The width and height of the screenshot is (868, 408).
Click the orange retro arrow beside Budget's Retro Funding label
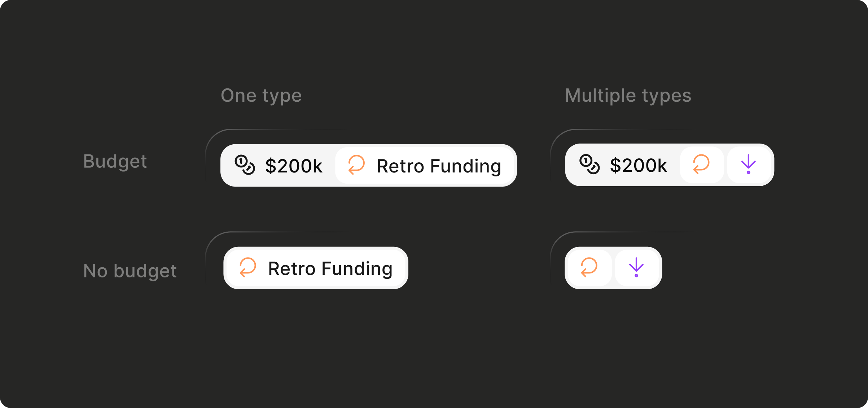pyautogui.click(x=356, y=165)
